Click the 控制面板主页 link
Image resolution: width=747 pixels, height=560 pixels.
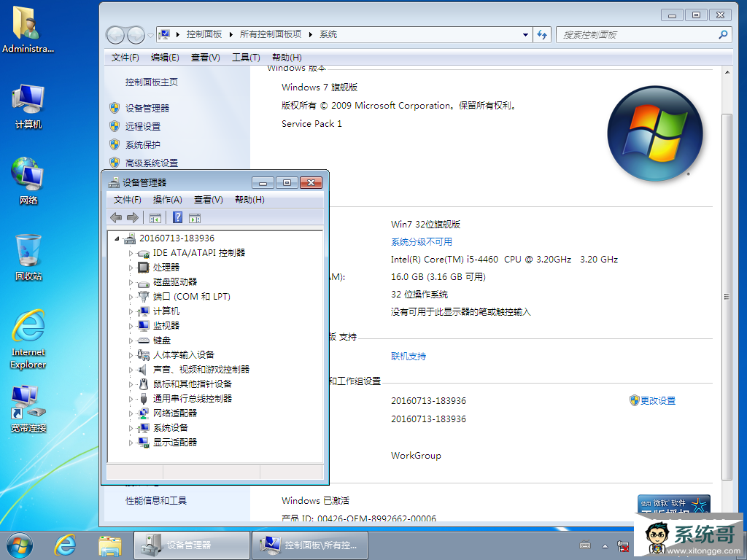tap(152, 82)
